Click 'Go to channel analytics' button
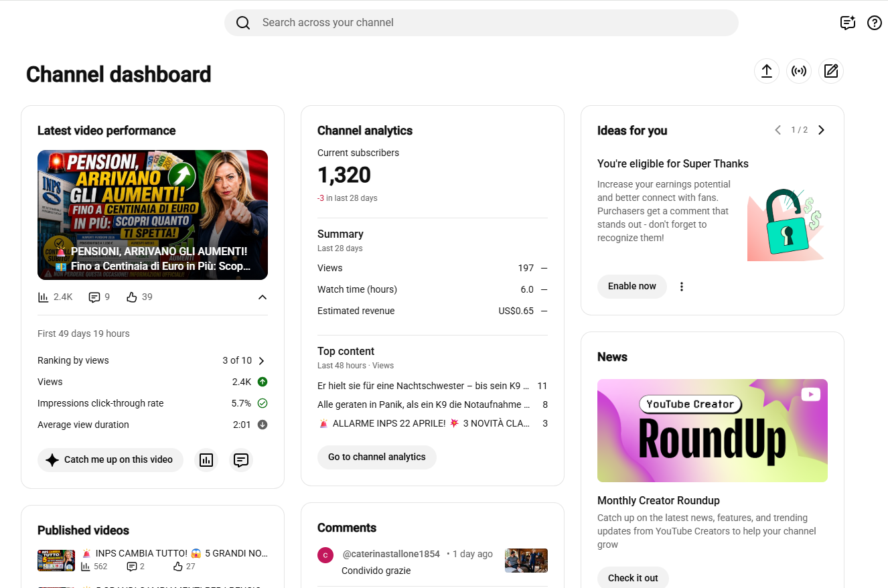This screenshot has width=888, height=588. pyautogui.click(x=377, y=457)
